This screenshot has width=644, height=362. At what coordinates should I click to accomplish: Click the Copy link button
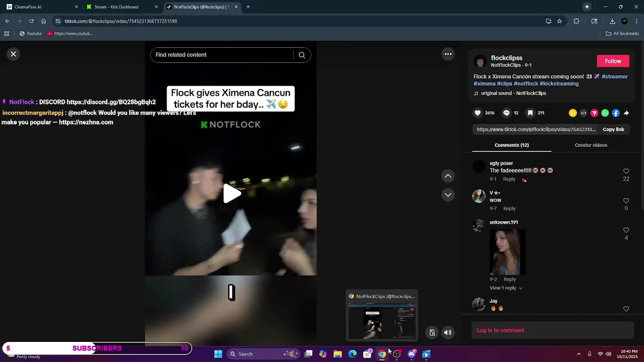(x=613, y=129)
